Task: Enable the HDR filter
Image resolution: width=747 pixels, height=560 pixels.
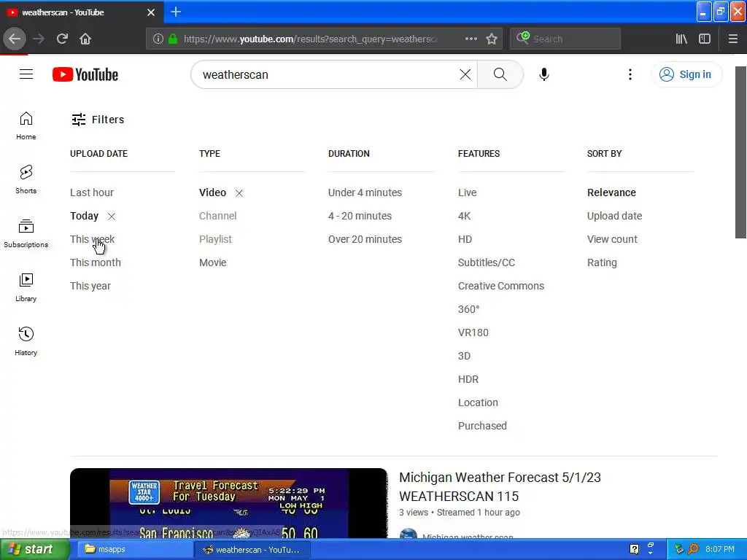Action: (x=468, y=379)
